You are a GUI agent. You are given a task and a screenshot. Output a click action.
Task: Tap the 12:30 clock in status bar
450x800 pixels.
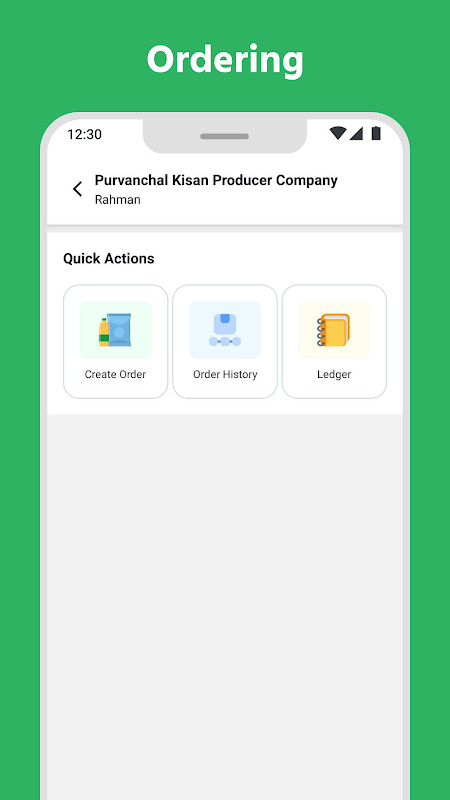tap(85, 134)
